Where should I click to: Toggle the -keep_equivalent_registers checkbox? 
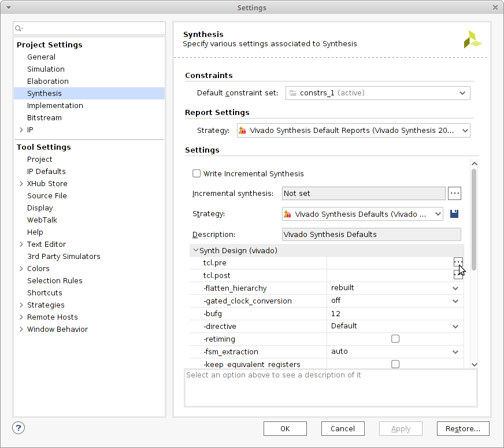pyautogui.click(x=395, y=364)
